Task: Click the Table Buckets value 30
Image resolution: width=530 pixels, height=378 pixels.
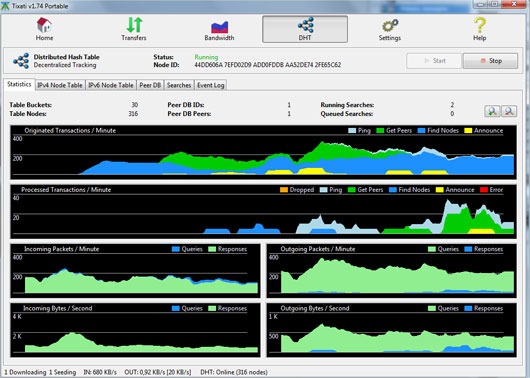Action: 135,105
